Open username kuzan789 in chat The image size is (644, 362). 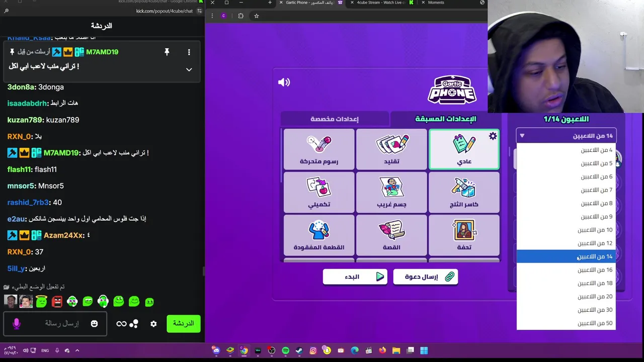tap(25, 120)
